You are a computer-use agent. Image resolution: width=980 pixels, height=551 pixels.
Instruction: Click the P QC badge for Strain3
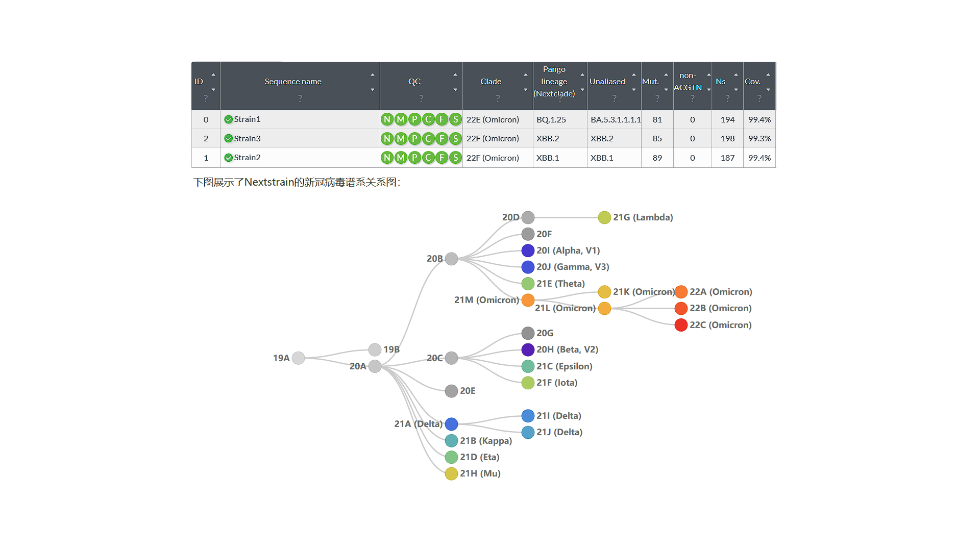click(414, 139)
